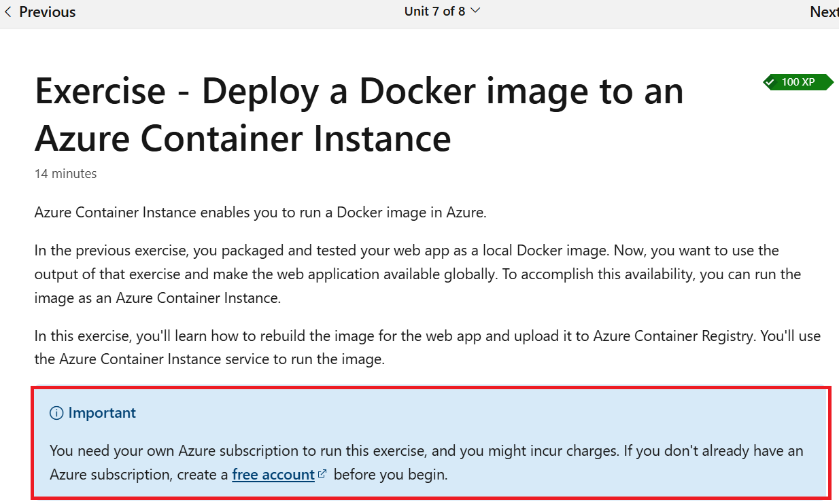Click the left chevron before Previous
839x504 pixels.
tap(7, 12)
